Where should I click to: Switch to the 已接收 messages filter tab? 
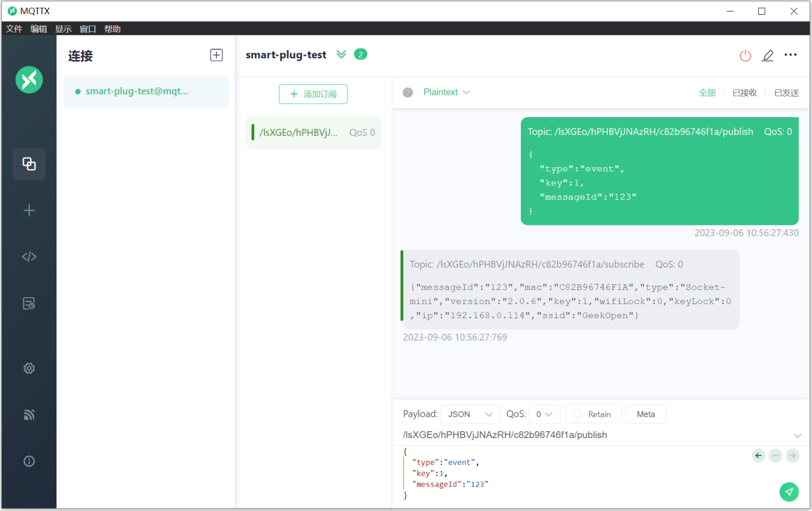coord(744,93)
